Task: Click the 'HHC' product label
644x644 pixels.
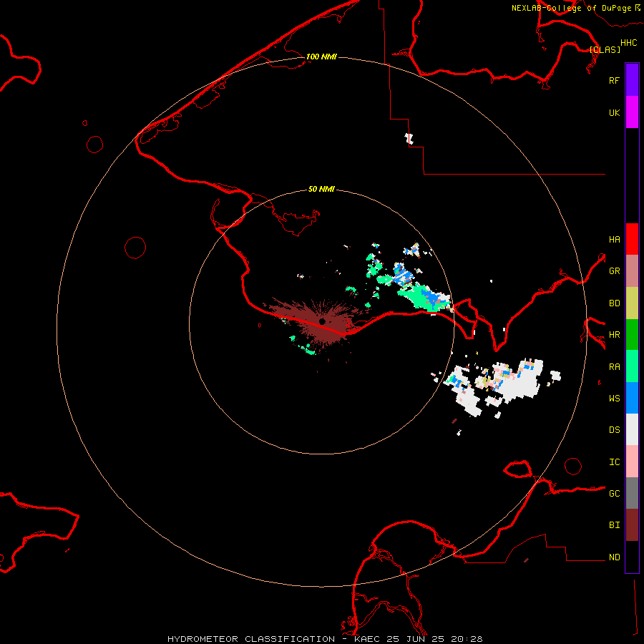Action: [628, 43]
